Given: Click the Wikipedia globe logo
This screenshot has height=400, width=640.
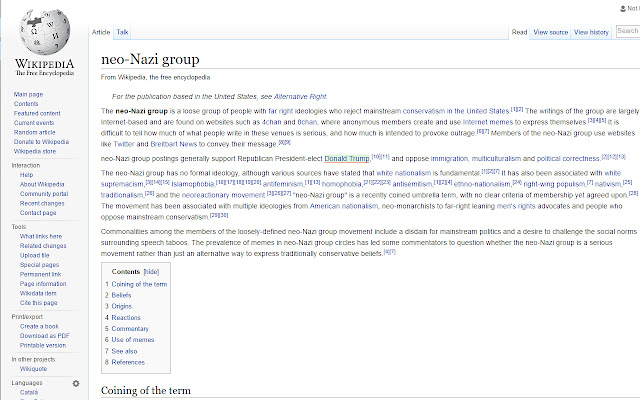Looking at the screenshot, I should 44,32.
